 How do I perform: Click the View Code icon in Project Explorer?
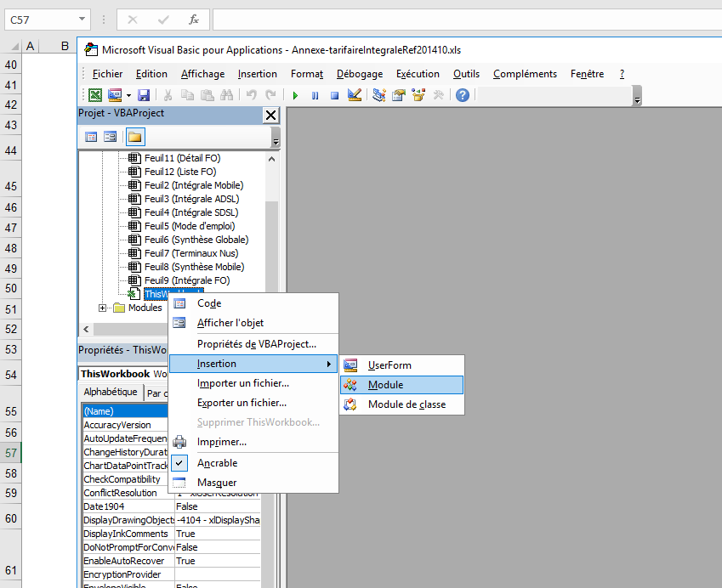(92, 137)
